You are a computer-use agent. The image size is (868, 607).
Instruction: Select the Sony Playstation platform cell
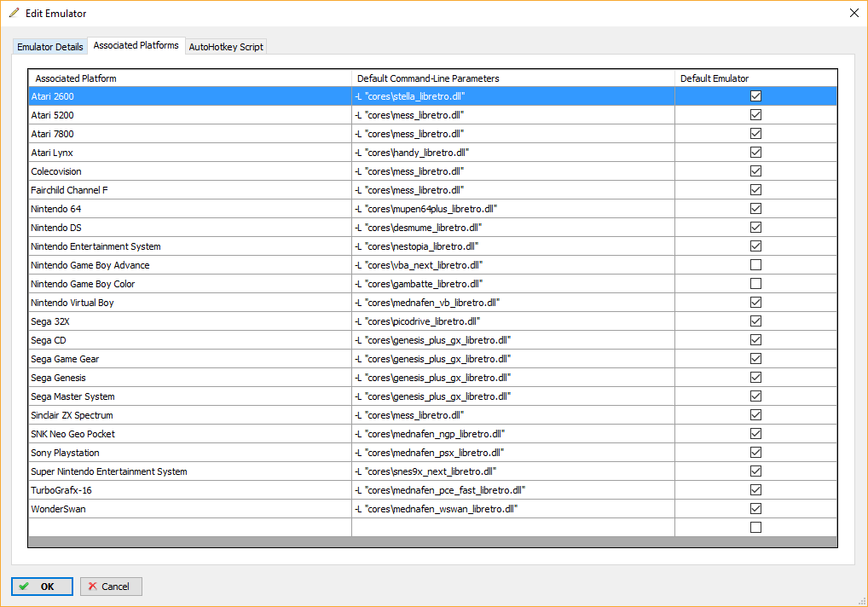[190, 453]
